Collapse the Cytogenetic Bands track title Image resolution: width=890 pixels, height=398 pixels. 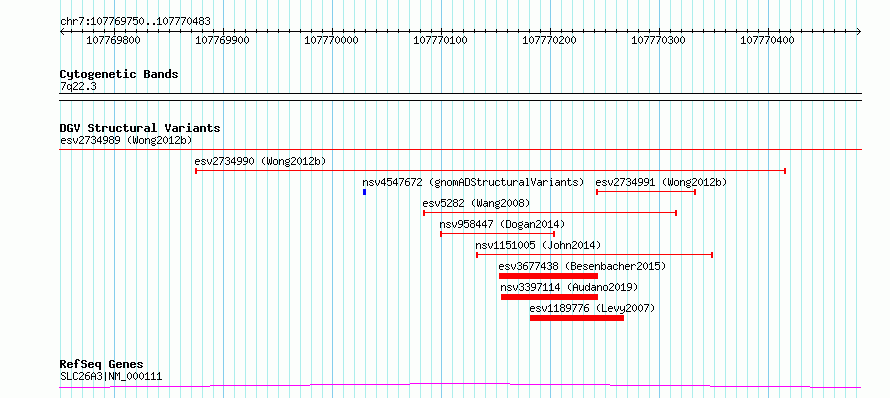119,74
